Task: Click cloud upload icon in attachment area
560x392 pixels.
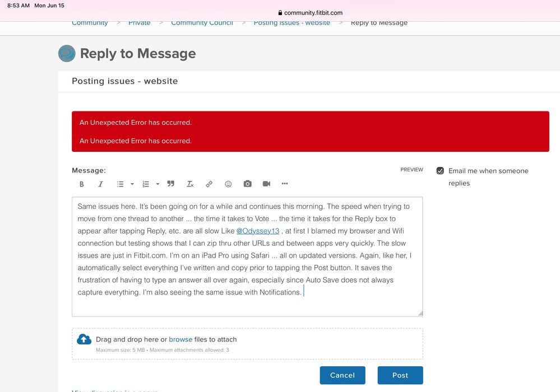Action: click(84, 339)
